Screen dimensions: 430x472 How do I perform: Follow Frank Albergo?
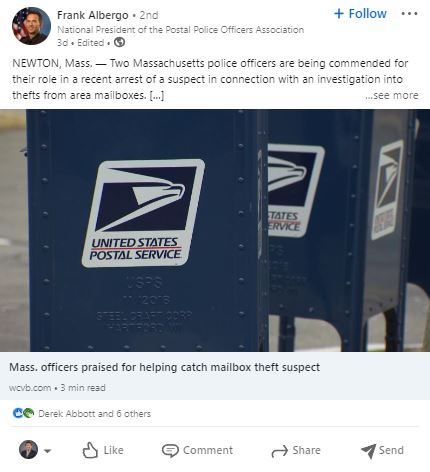tap(360, 14)
